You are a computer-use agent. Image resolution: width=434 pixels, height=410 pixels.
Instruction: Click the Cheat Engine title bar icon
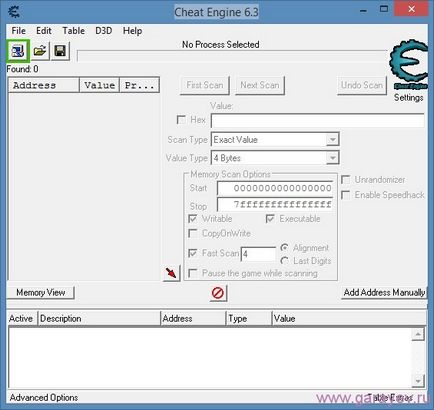pyautogui.click(x=14, y=11)
